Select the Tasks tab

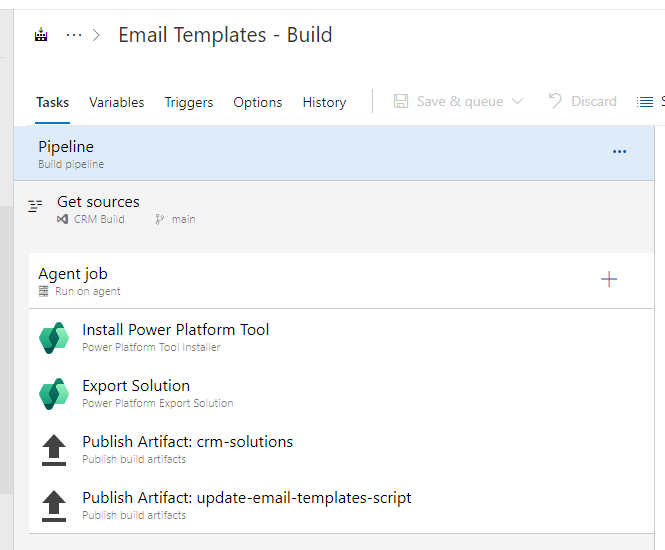pos(53,102)
